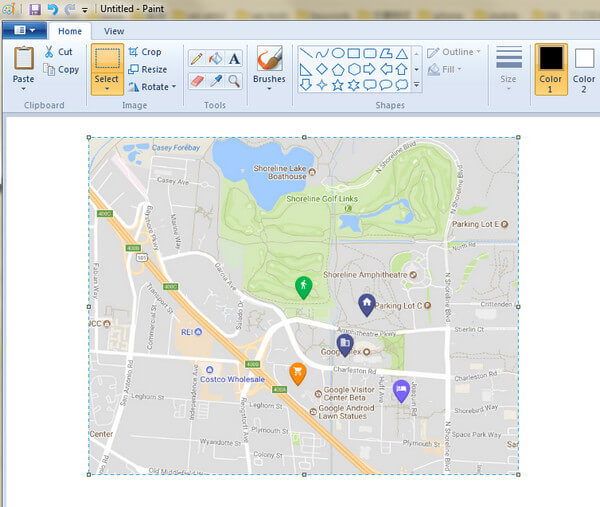Image resolution: width=600 pixels, height=507 pixels.
Task: Open the Paste dropdown arrow
Action: click(x=24, y=89)
